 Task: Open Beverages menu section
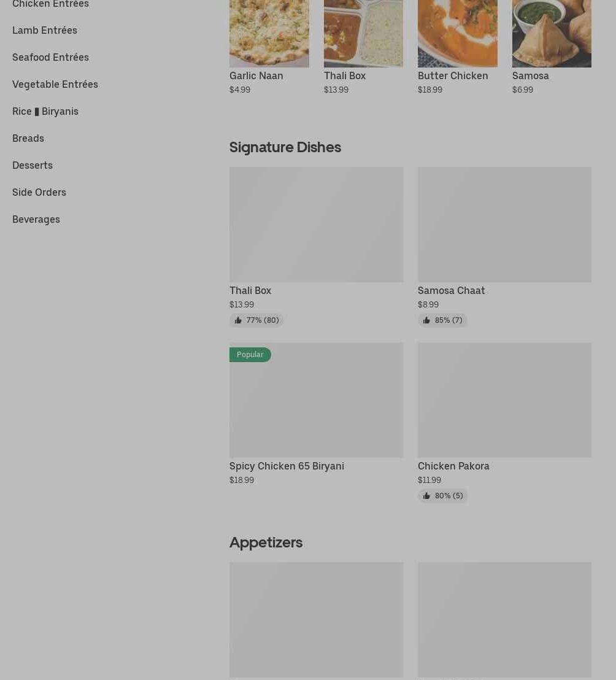[36, 219]
